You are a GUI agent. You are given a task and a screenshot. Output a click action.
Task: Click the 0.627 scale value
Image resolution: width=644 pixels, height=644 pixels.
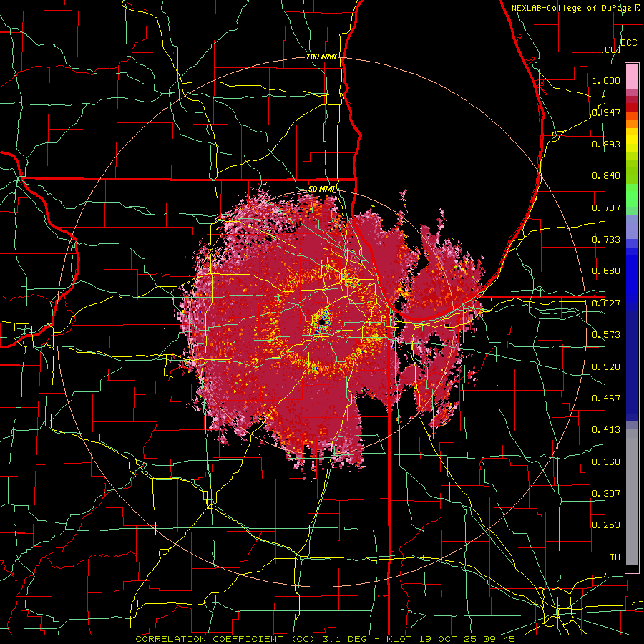coord(606,303)
